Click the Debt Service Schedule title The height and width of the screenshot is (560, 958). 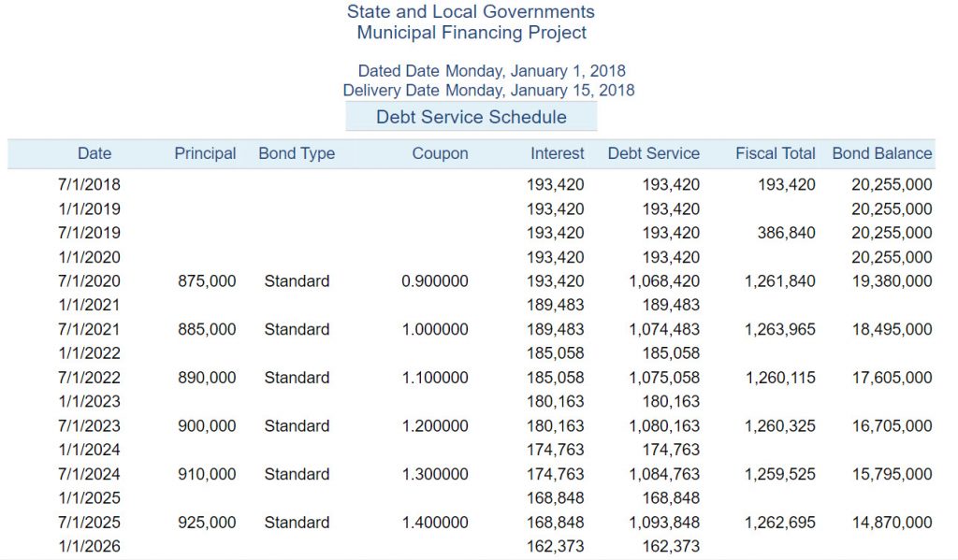[472, 117]
